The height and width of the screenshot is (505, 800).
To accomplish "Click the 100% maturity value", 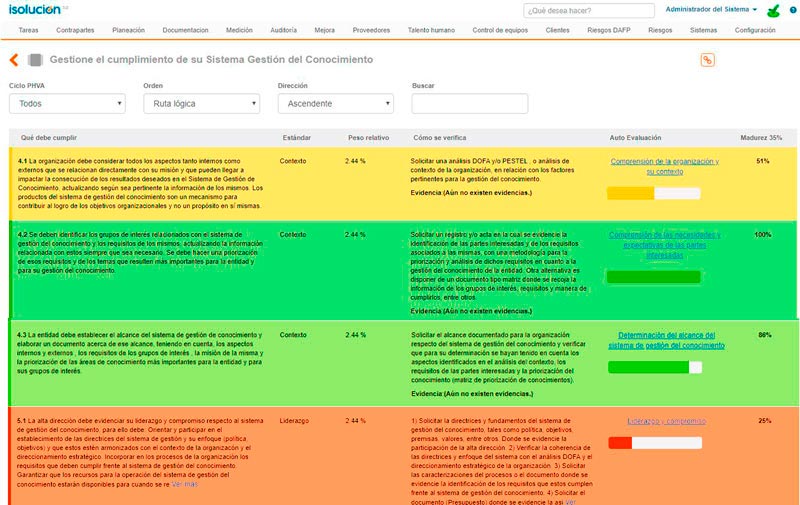I will point(763,235).
